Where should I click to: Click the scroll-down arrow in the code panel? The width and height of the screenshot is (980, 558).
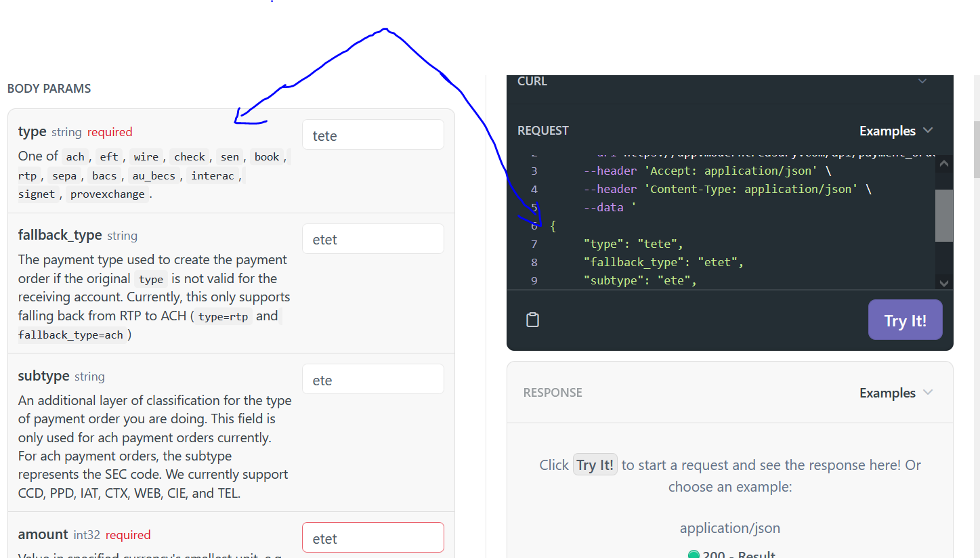(943, 282)
